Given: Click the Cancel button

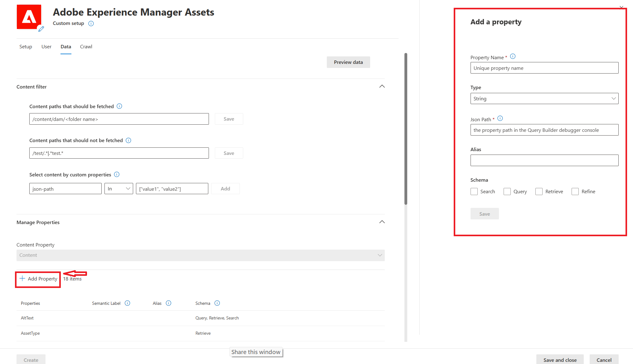Looking at the screenshot, I should [604, 360].
